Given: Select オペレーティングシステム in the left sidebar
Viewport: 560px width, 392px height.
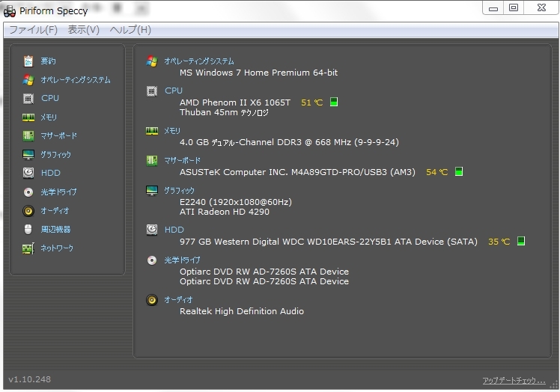Looking at the screenshot, I should coord(75,80).
